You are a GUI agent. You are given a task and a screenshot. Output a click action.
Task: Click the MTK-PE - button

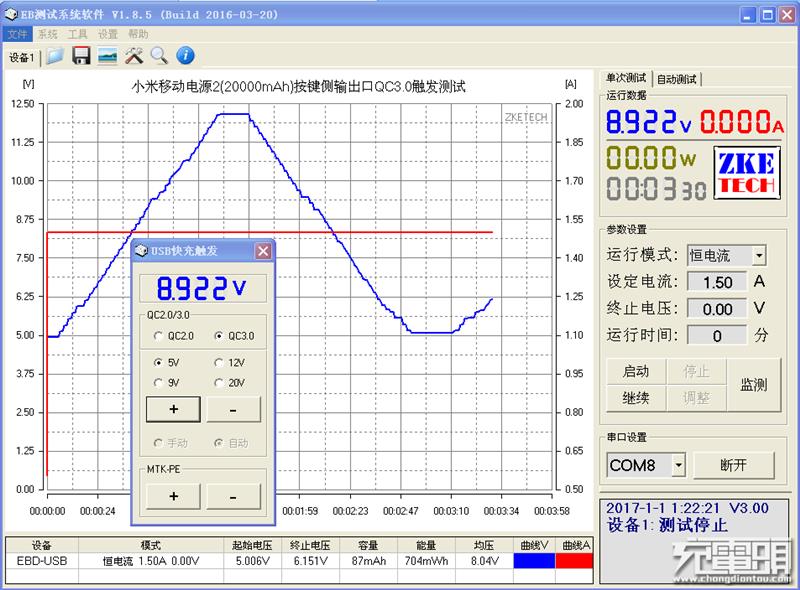[x=233, y=496]
